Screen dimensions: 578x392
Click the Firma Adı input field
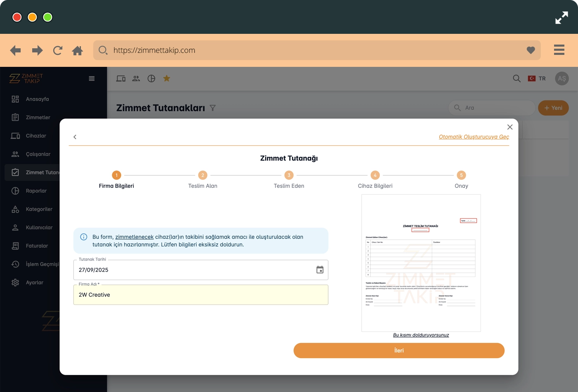(x=201, y=295)
